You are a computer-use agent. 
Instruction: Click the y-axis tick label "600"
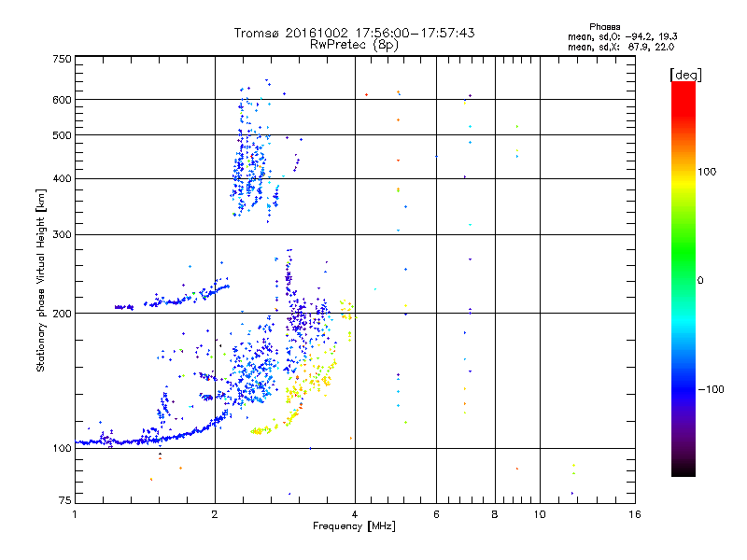click(63, 100)
